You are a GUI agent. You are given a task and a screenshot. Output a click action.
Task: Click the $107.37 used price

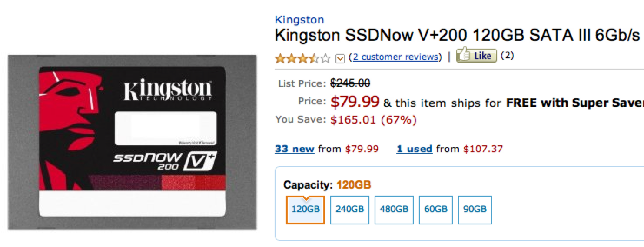483,149
